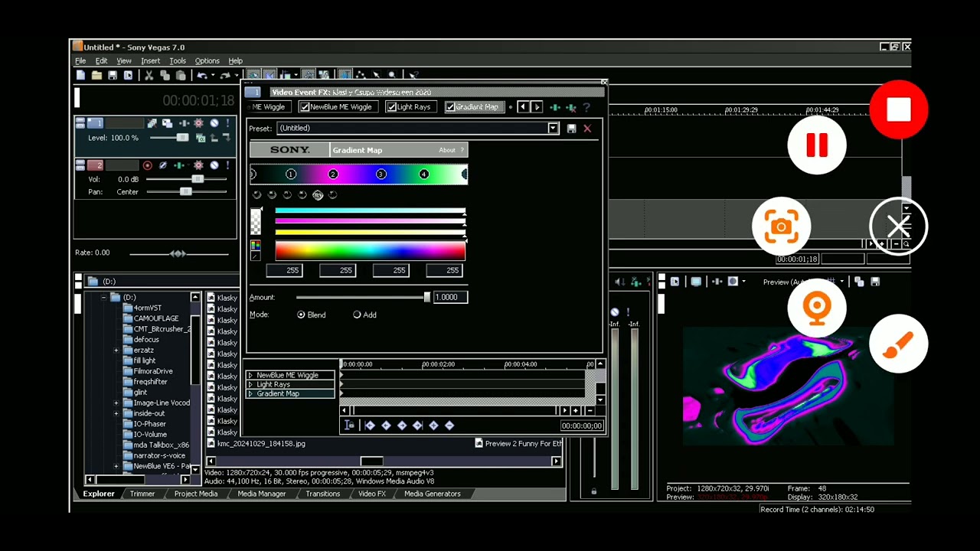Uncheck the Gradient Map effect
This screenshot has height=551, width=980.
coord(450,107)
